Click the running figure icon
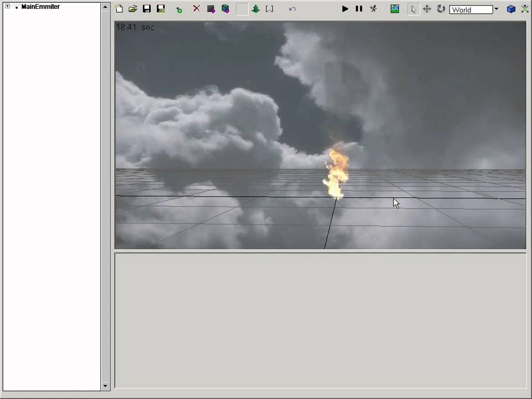 coord(373,9)
